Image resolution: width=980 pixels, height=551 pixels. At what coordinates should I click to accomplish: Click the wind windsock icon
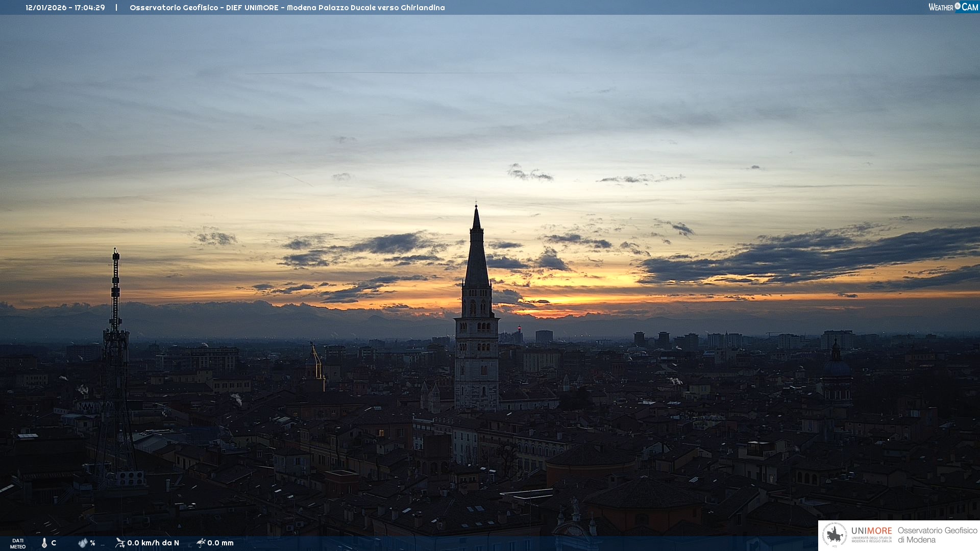point(120,543)
